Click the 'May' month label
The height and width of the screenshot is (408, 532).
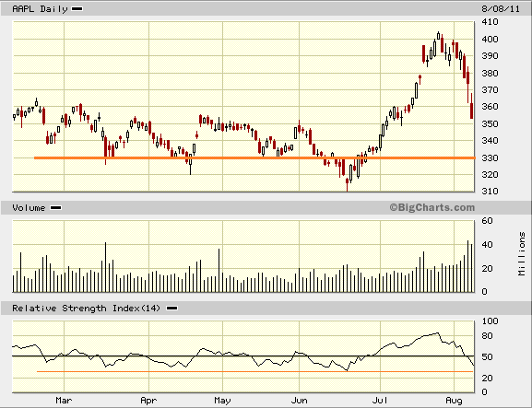pyautogui.click(x=222, y=401)
